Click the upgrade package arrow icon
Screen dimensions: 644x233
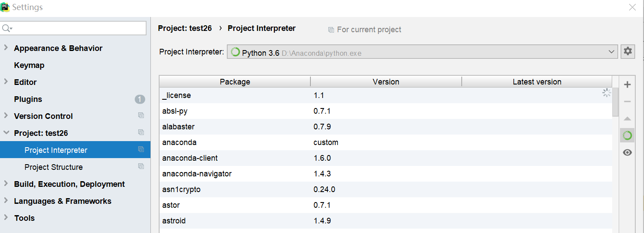click(x=627, y=118)
